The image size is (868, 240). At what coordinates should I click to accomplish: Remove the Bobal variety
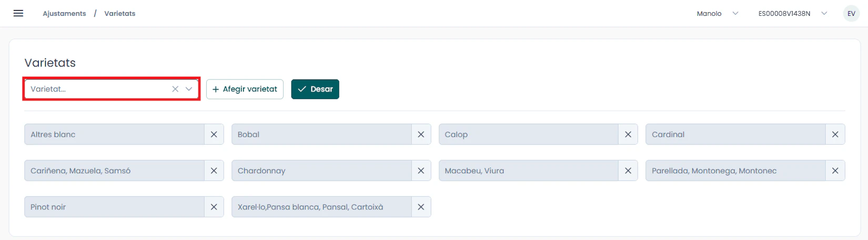[x=421, y=134]
